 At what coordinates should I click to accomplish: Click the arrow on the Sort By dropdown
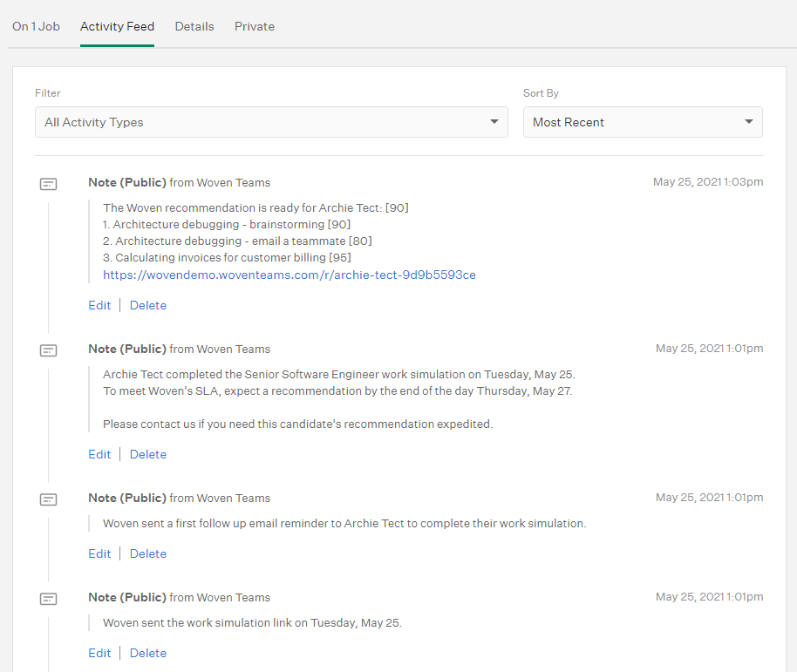(x=748, y=121)
